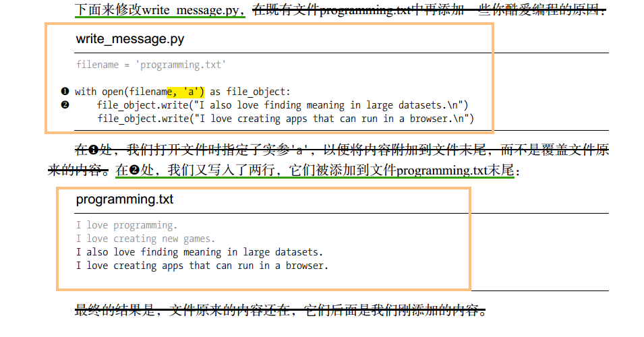The image size is (644, 337).
Task: Click the struck-through sentence starting "在❶处,我们打开文件时"
Action: pyautogui.click(x=342, y=150)
